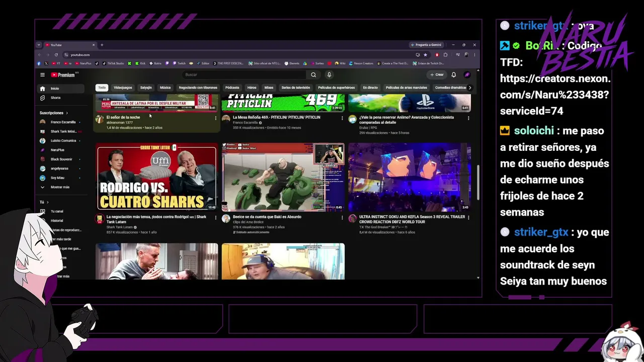Expand the Tú section chevron
Viewport: 644px width, 362px height.
click(x=47, y=202)
